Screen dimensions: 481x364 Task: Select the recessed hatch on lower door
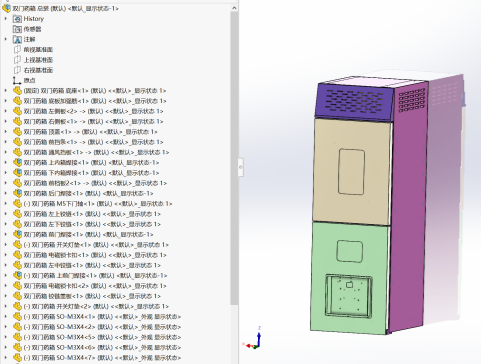[349, 296]
